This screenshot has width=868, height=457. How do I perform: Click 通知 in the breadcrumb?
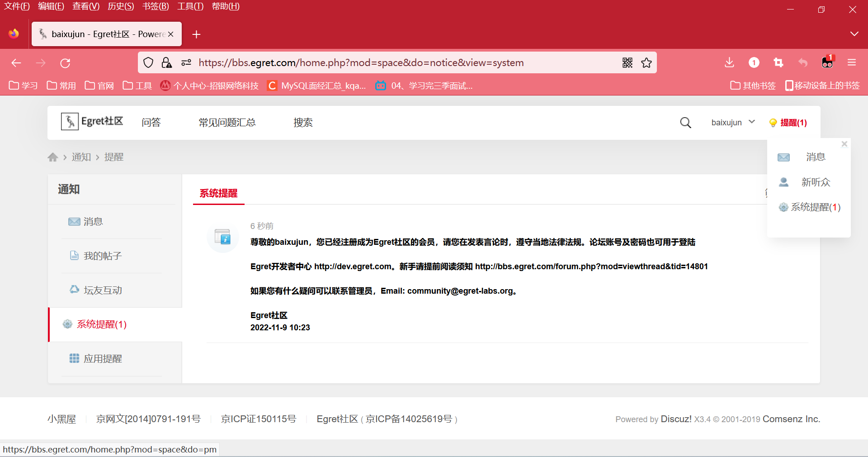[x=81, y=157]
